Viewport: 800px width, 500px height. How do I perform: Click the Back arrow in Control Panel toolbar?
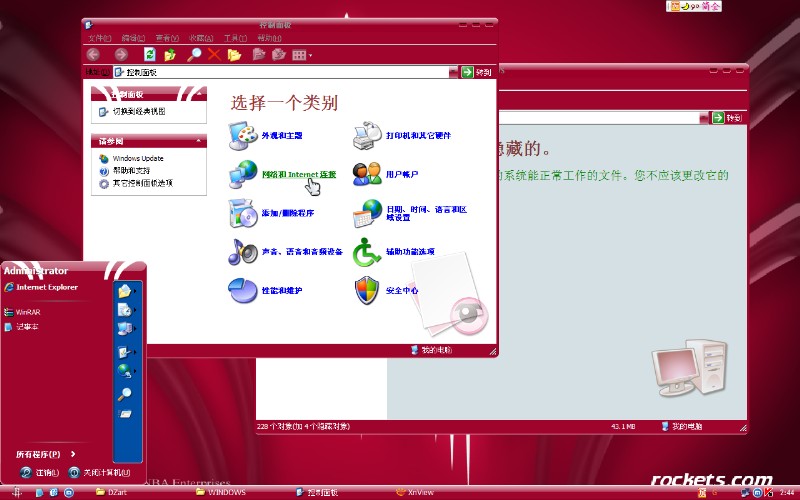tap(93, 54)
